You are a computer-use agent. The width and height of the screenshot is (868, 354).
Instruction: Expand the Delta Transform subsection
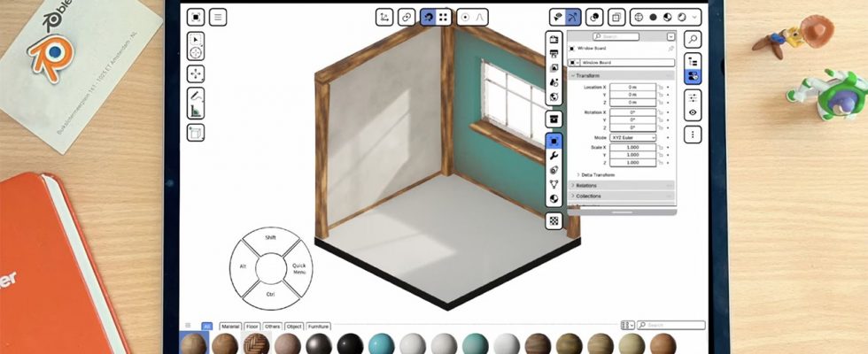click(x=595, y=175)
